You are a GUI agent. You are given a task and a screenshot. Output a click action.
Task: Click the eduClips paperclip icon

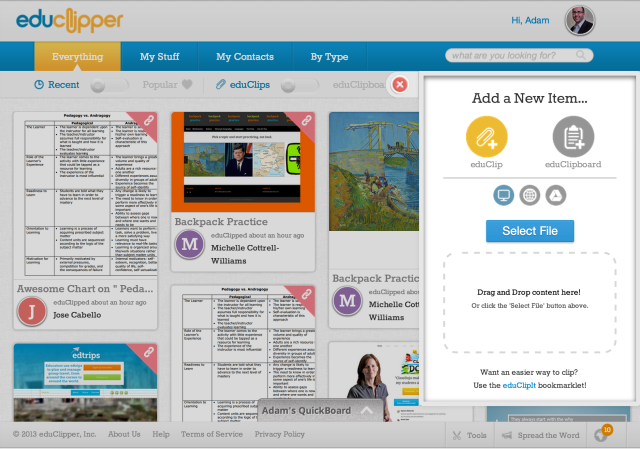220,84
